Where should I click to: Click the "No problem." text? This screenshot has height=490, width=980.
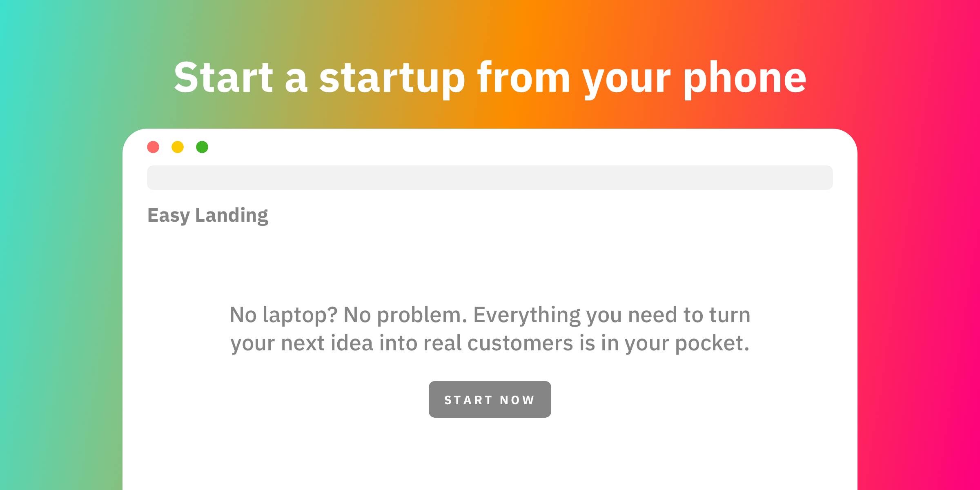(405, 315)
